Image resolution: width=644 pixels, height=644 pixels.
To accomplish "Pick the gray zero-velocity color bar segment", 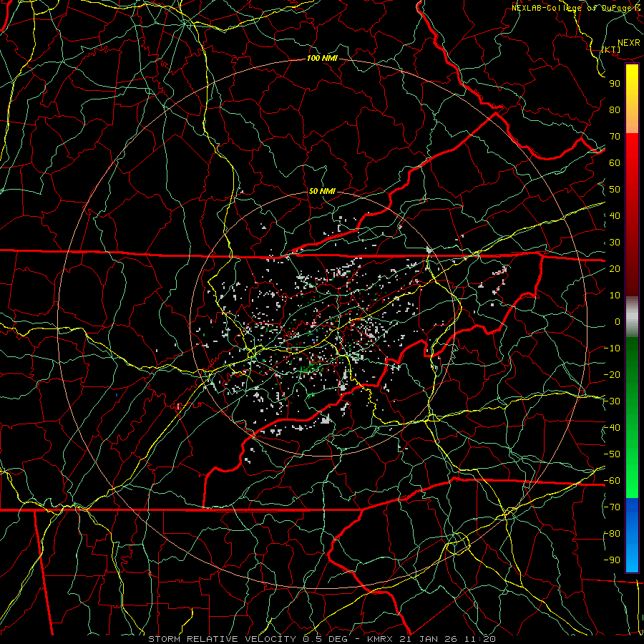I will (x=632, y=317).
